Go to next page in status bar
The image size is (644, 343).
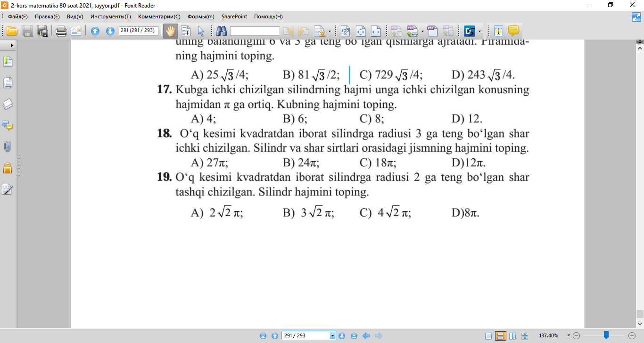coord(342,335)
